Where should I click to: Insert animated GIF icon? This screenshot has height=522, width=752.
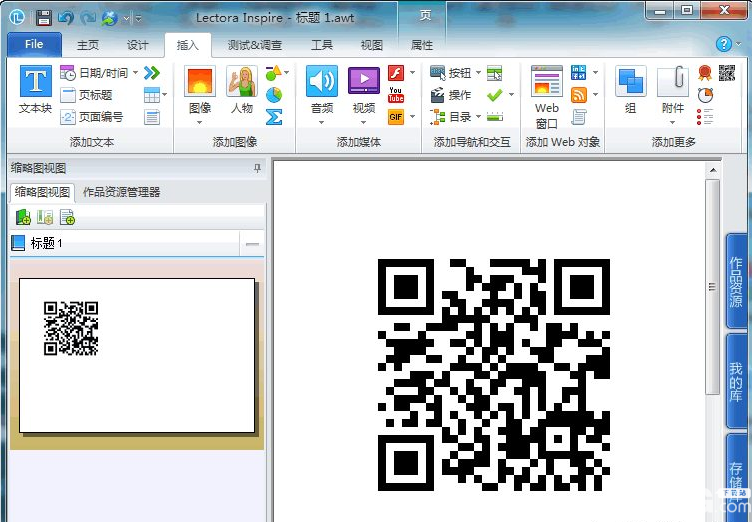coord(396,117)
